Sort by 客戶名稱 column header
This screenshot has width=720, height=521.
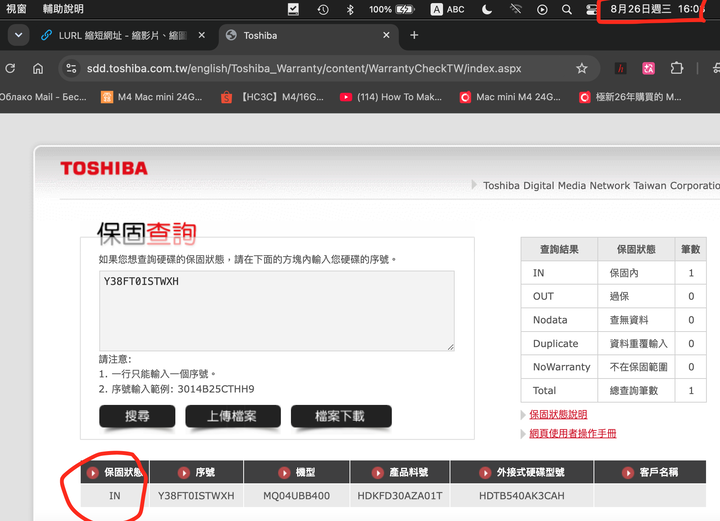click(x=650, y=472)
